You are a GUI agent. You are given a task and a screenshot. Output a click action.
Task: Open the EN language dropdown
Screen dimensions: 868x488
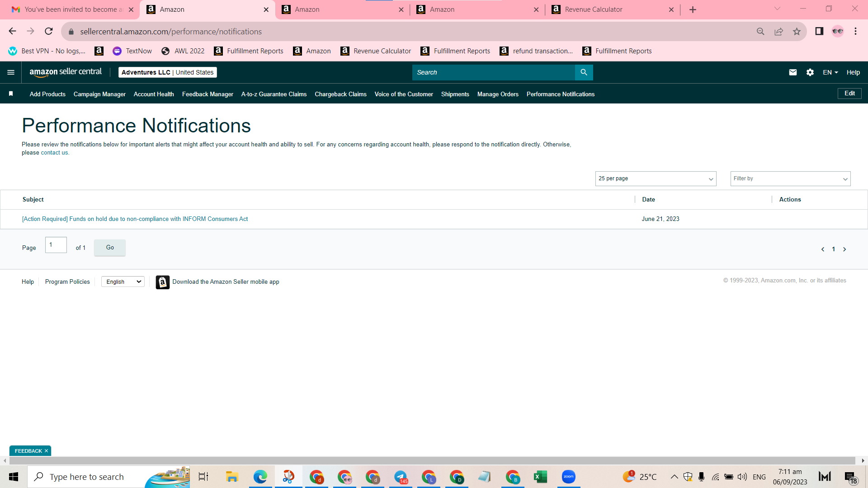coord(830,72)
